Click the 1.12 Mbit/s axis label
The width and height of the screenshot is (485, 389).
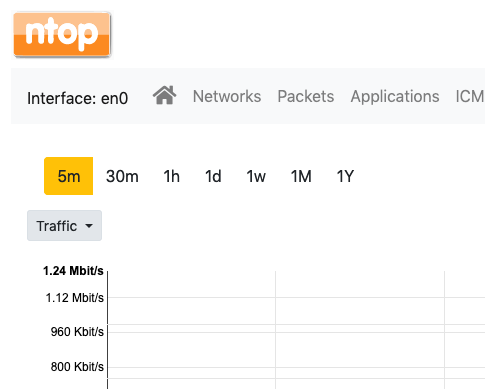(75, 298)
